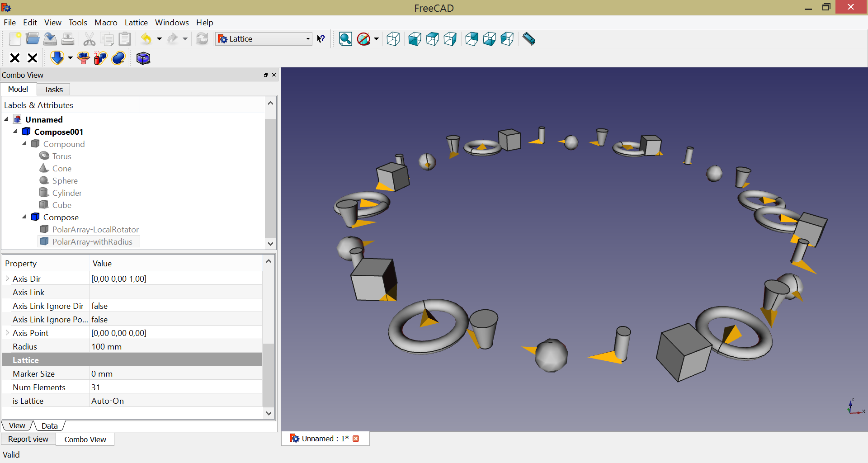Screen dimensions: 868x463
Task: Click the purple cube Lattice toolbar icon
Action: point(143,58)
